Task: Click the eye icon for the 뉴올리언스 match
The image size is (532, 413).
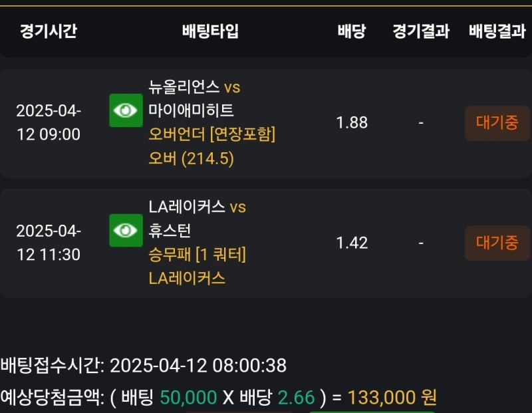Action: coord(126,110)
